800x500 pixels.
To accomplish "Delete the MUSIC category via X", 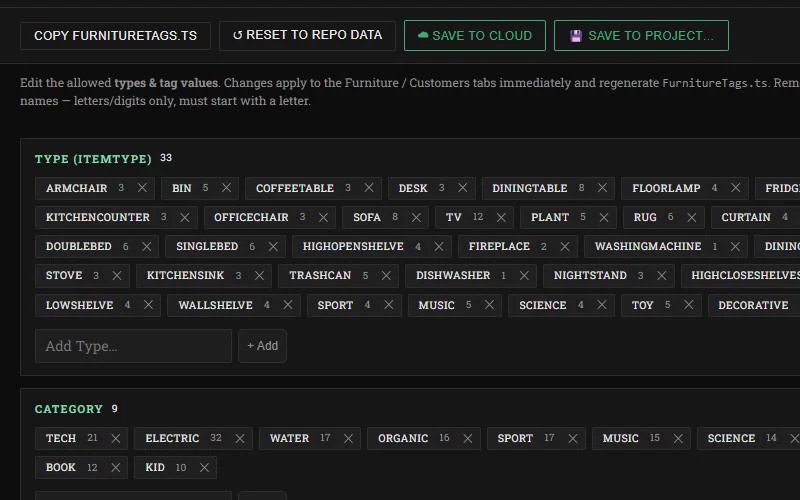I will coord(678,438).
